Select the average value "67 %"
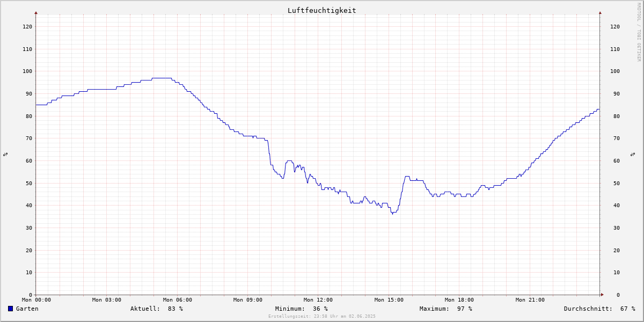Screen dimensions: 644x322 (628, 309)
